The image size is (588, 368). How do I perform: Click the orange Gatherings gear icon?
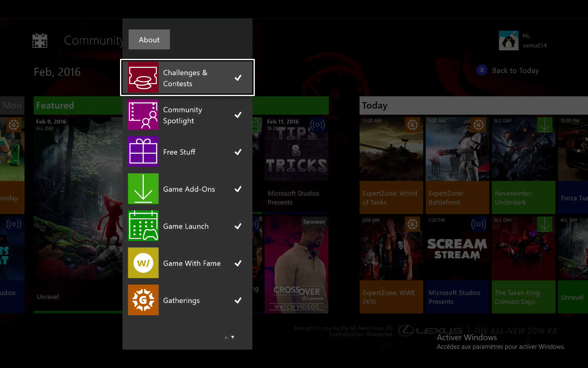point(143,300)
